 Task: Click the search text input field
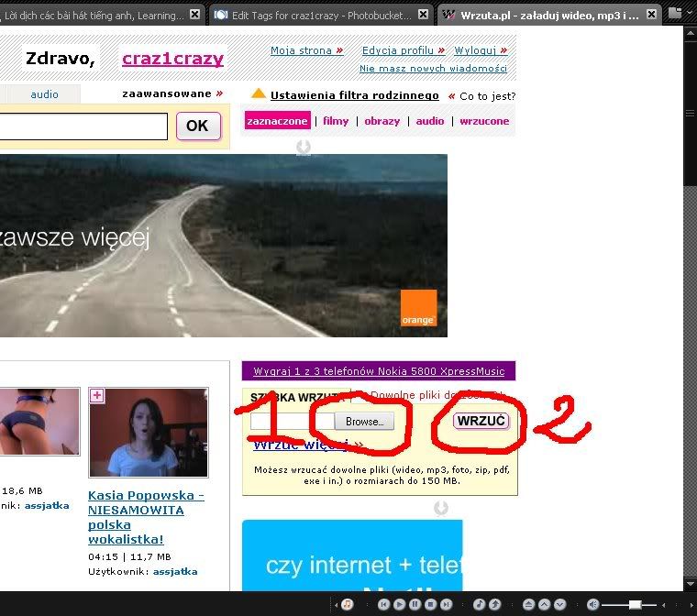coord(83,126)
